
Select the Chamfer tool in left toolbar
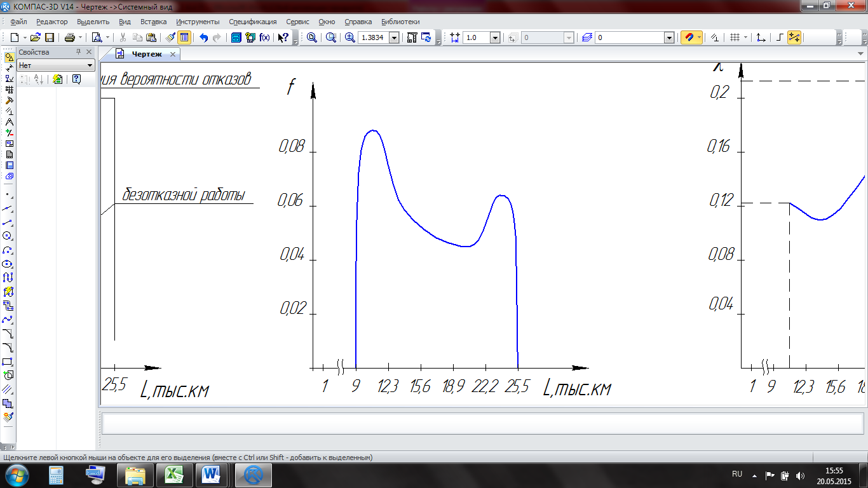(8, 334)
